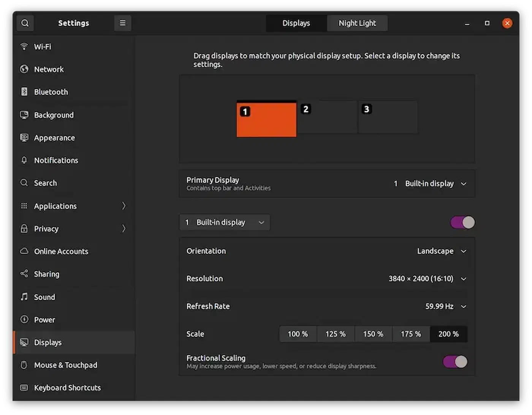Set scale to 100 %
The height and width of the screenshot is (415, 532).
(298, 334)
